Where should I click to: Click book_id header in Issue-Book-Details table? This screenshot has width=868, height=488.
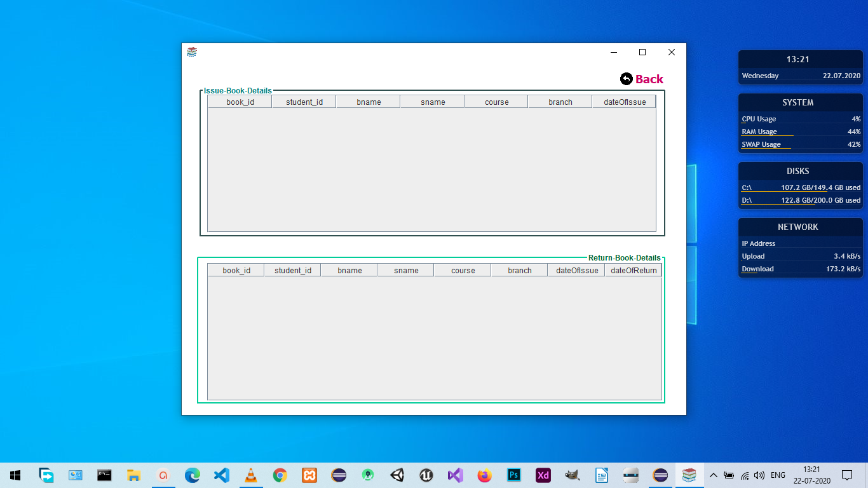click(x=240, y=102)
